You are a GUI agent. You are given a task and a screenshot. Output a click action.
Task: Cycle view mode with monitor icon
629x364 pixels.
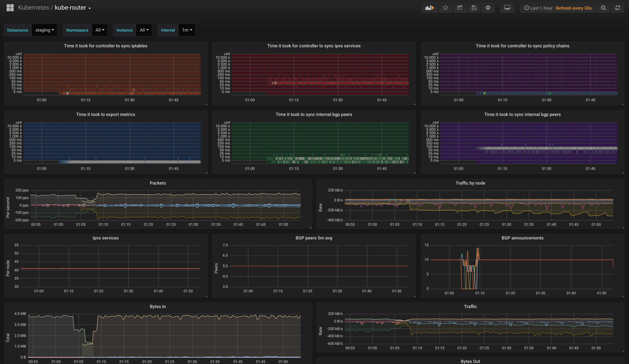click(x=507, y=8)
